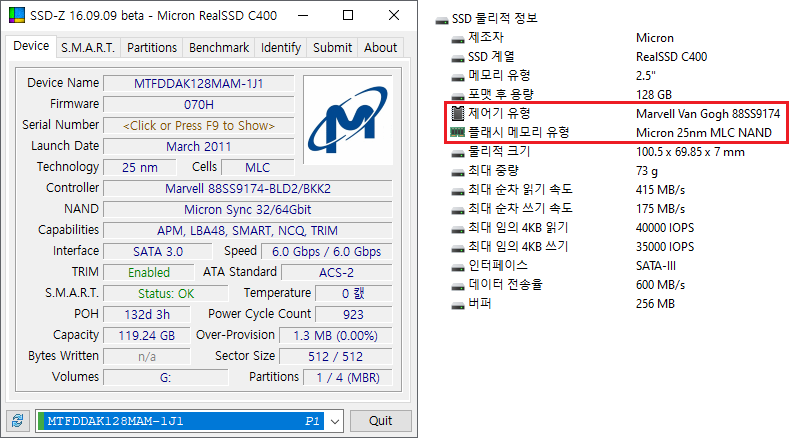This screenshot has height=438, width=808.
Task: Reveal serial number via Click or Press F9 field
Action: click(199, 126)
